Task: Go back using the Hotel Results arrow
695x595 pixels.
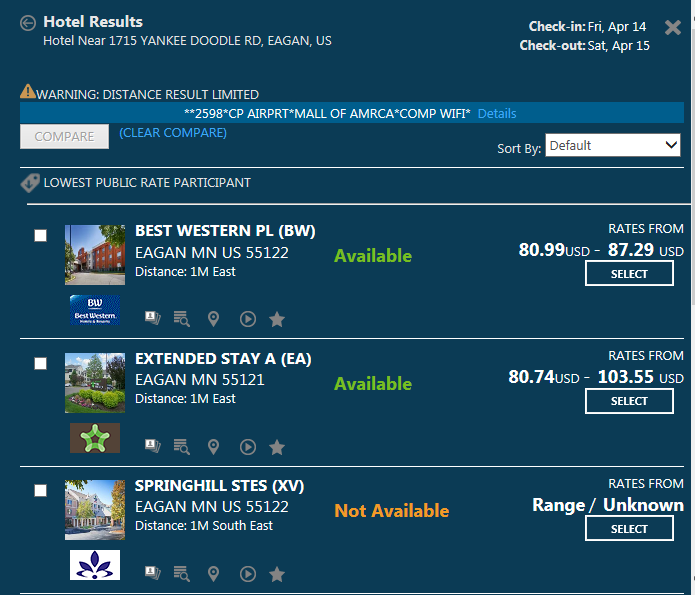Action: coord(28,23)
